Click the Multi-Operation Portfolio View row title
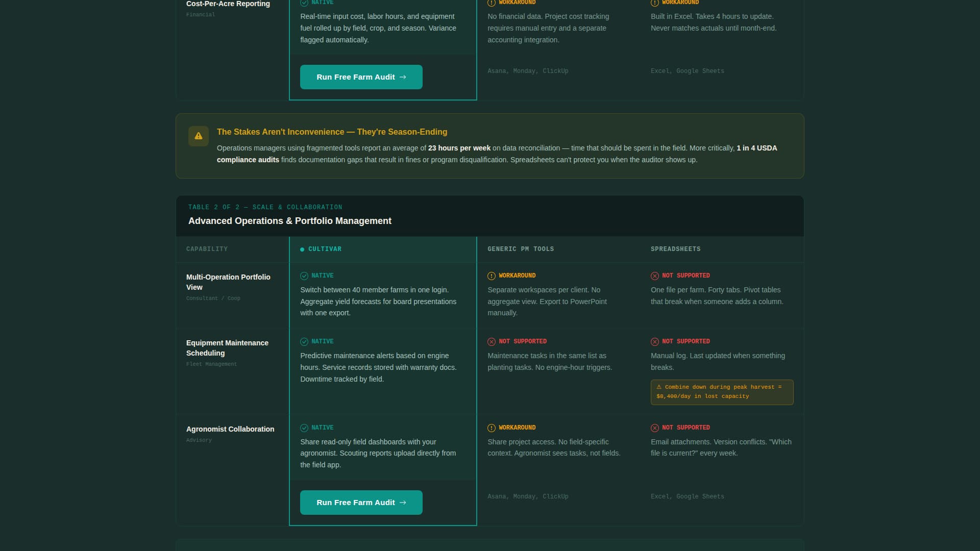This screenshot has width=980, height=551. click(228, 282)
